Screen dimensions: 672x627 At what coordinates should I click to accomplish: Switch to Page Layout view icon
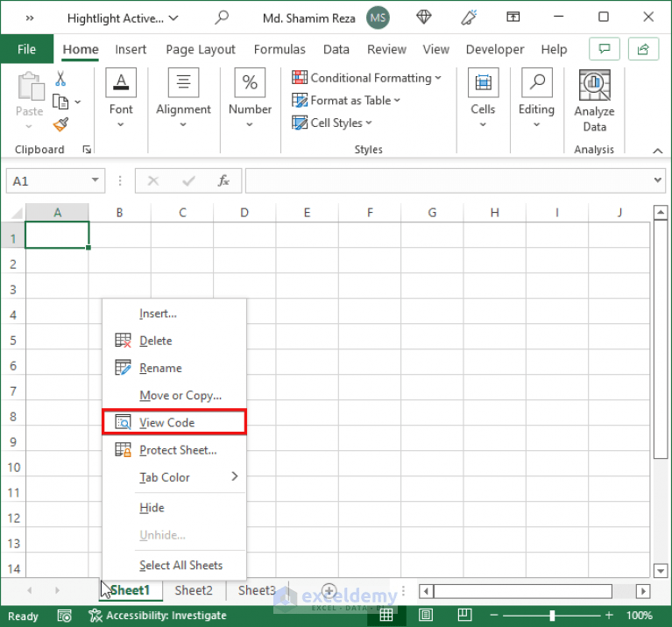pos(426,615)
